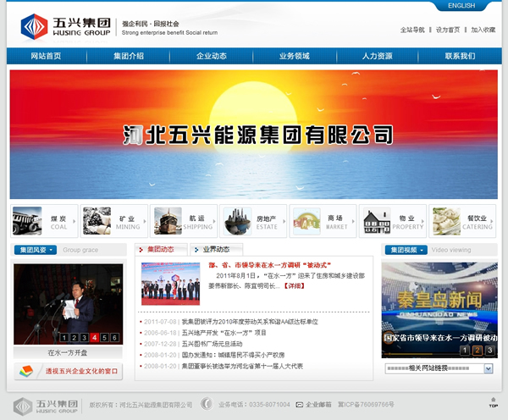
Task: Click the dropdown arrow of related links
Action: (x=489, y=368)
